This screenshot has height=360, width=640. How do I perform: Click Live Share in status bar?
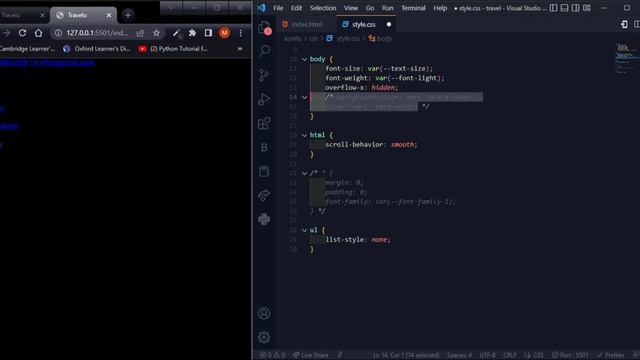tap(311, 355)
